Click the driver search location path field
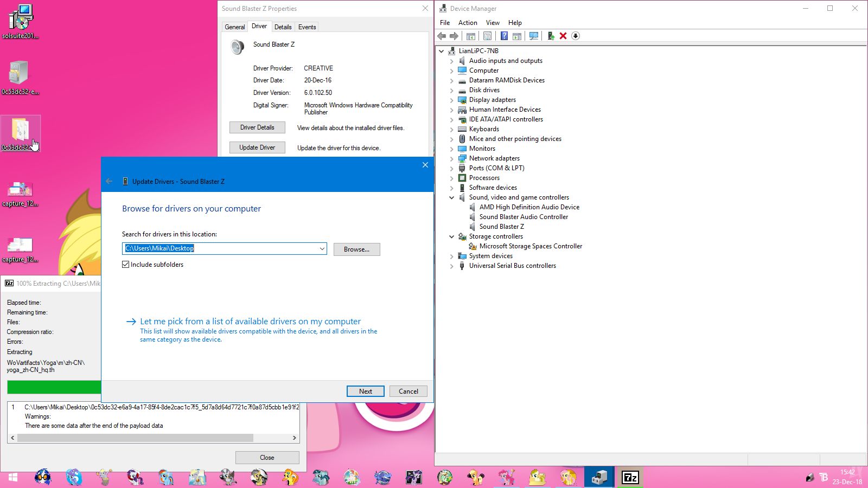Viewport: 868px width, 488px height. (x=225, y=249)
